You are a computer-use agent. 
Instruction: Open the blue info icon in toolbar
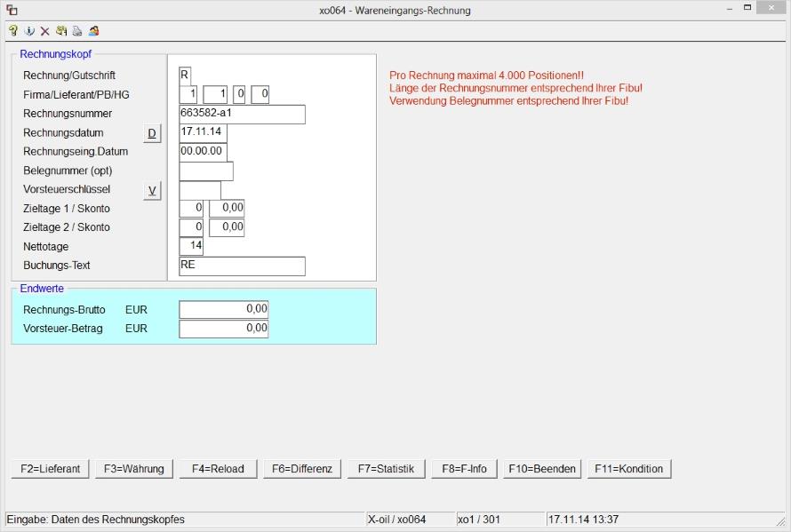click(29, 31)
